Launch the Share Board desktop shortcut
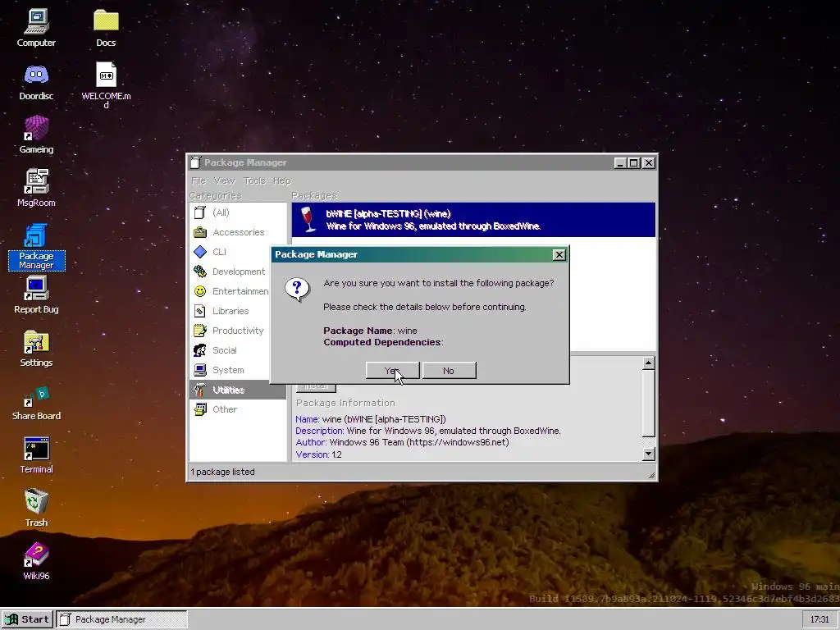840x630 pixels. pyautogui.click(x=36, y=403)
